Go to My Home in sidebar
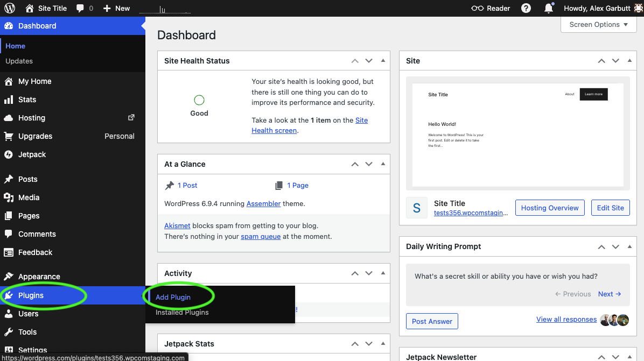 73,81
